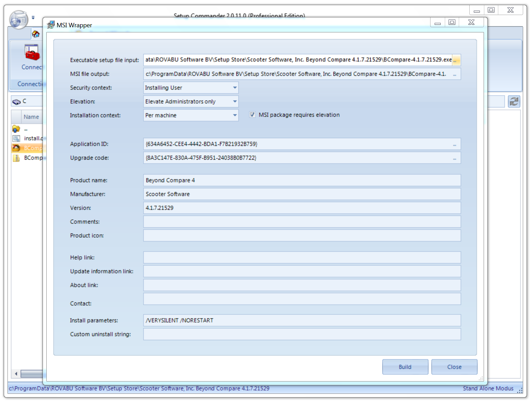This screenshot has height=403, width=532.
Task: Click the Update information link field
Action: [302, 271]
